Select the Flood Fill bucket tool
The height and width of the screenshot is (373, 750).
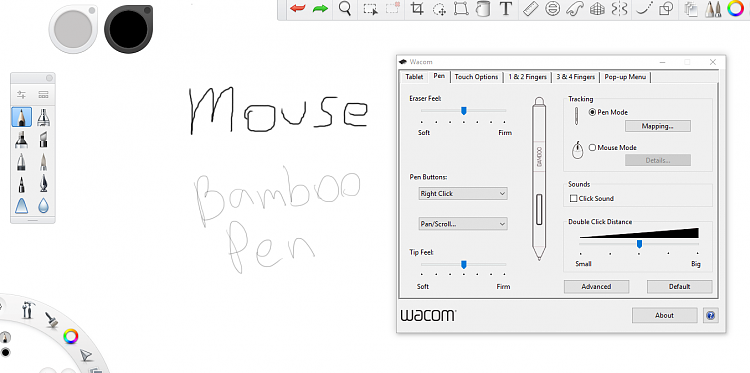coord(483,9)
